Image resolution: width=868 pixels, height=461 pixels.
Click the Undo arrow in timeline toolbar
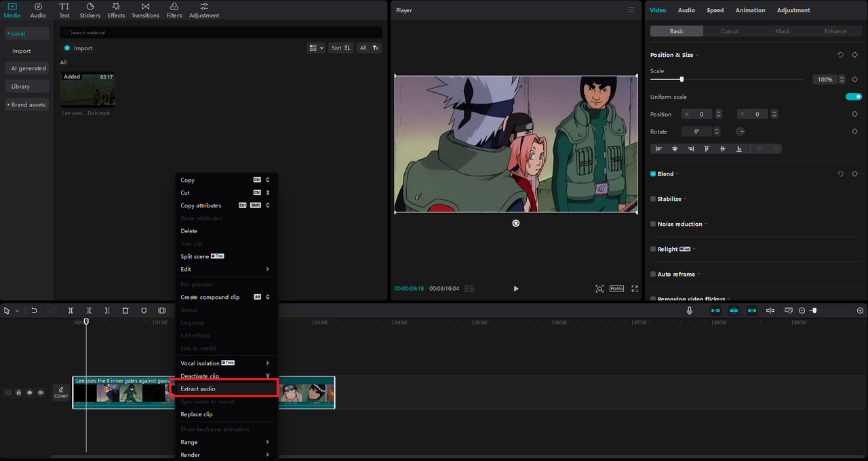click(x=34, y=310)
